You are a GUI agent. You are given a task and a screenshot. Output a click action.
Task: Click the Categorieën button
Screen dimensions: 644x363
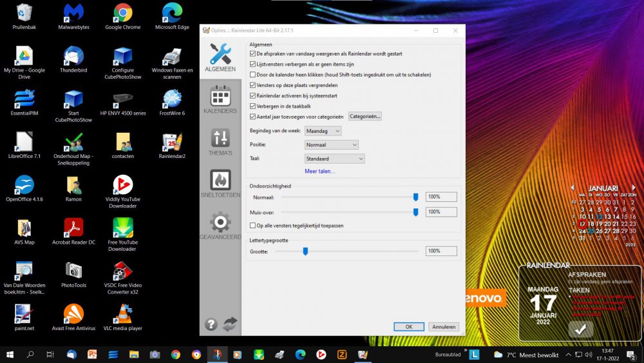tap(365, 117)
